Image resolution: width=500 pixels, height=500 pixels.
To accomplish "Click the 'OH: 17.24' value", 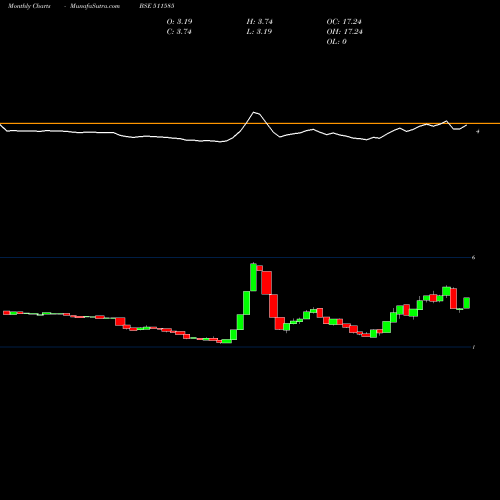I will pyautogui.click(x=344, y=32).
